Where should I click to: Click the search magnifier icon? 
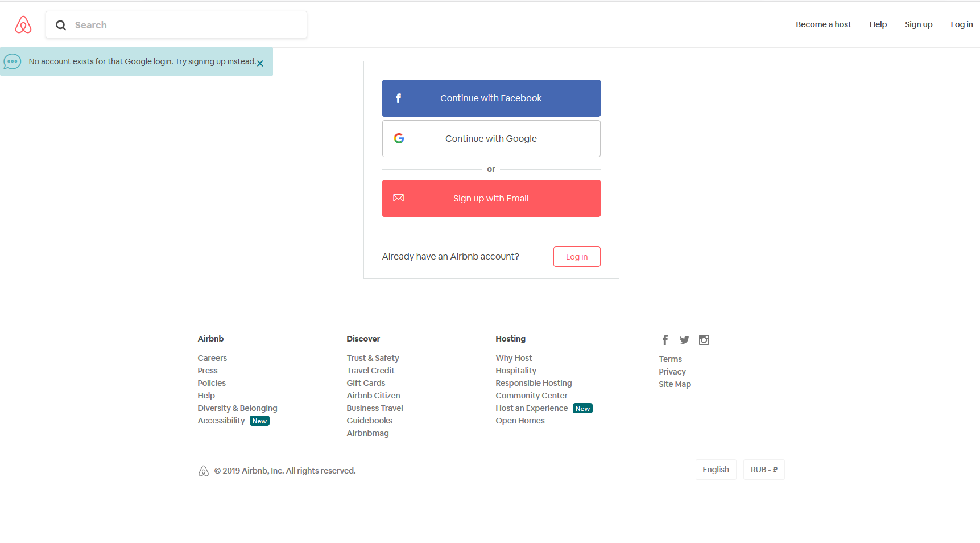(x=61, y=25)
